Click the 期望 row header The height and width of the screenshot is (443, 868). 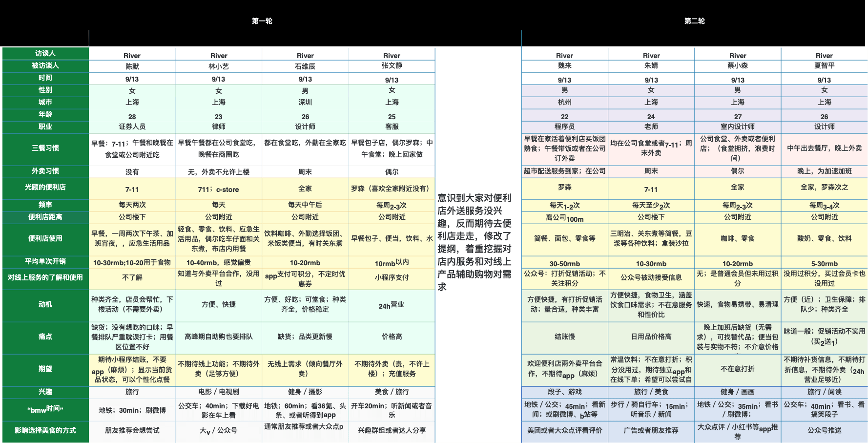45,369
